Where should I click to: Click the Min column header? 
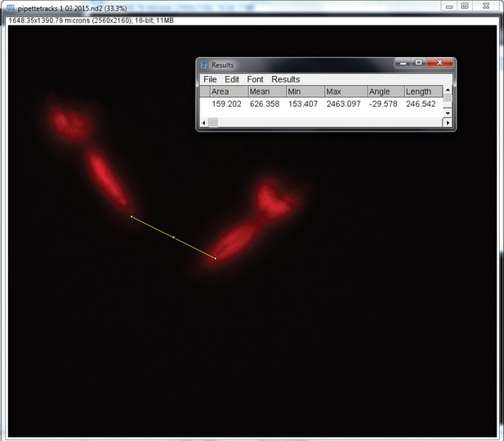pos(306,91)
